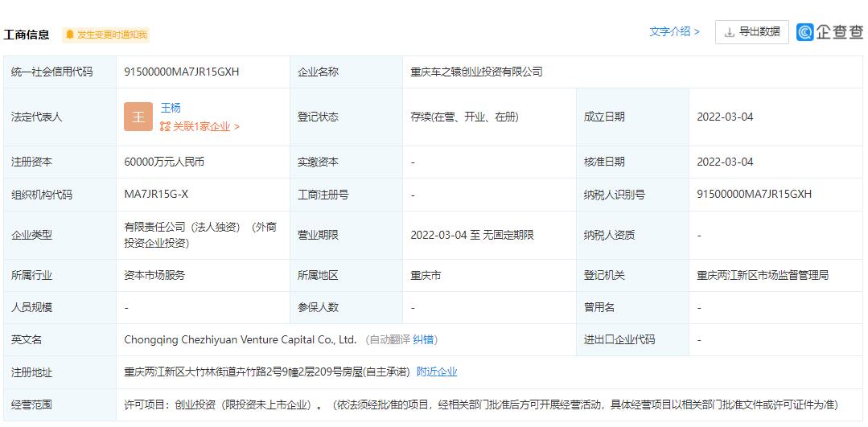
Task: Select company name 重庆车之辕创业投资有限公司
Action: pyautogui.click(x=476, y=72)
